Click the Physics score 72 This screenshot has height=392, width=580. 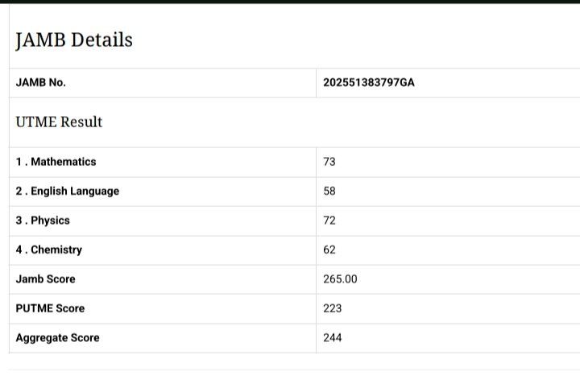tap(329, 221)
